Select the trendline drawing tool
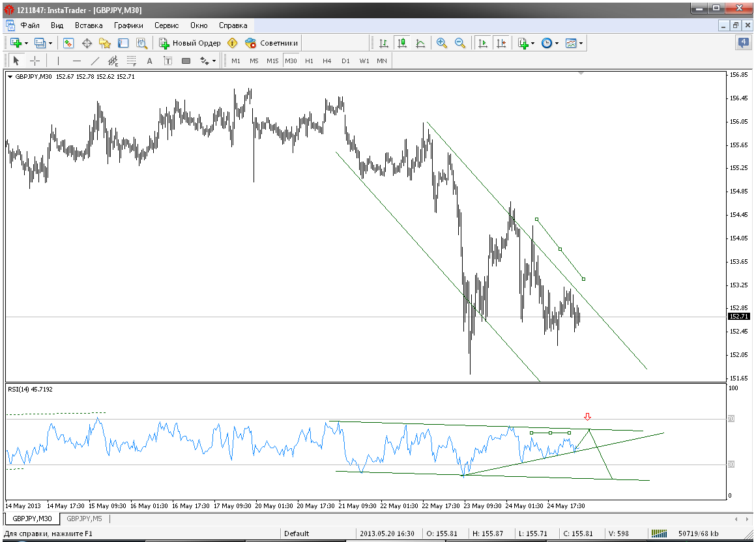The height and width of the screenshot is (542, 756). pos(95,61)
